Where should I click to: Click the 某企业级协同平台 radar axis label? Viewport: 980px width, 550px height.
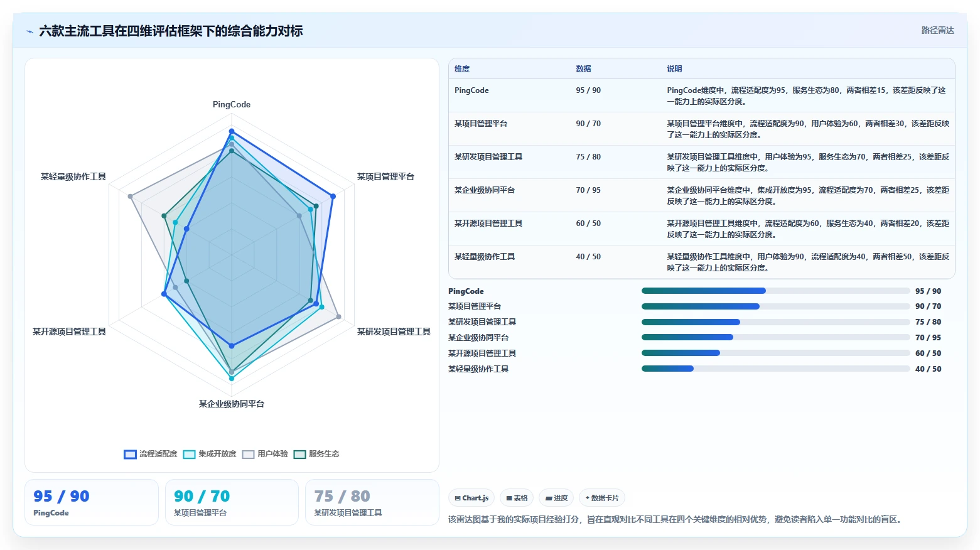pos(232,404)
